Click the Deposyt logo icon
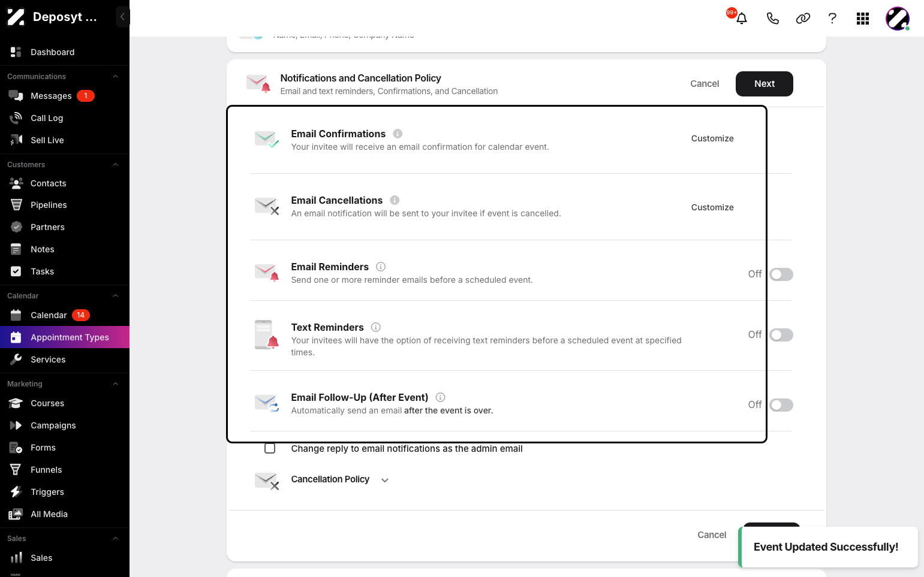This screenshot has height=577, width=924. coord(16,17)
